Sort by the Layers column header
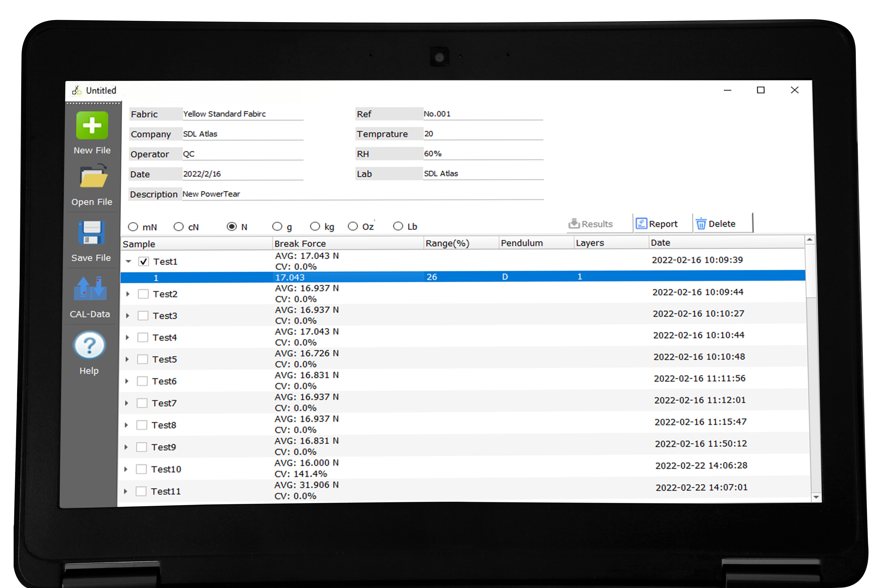Image resolution: width=882 pixels, height=588 pixels. 611,243
